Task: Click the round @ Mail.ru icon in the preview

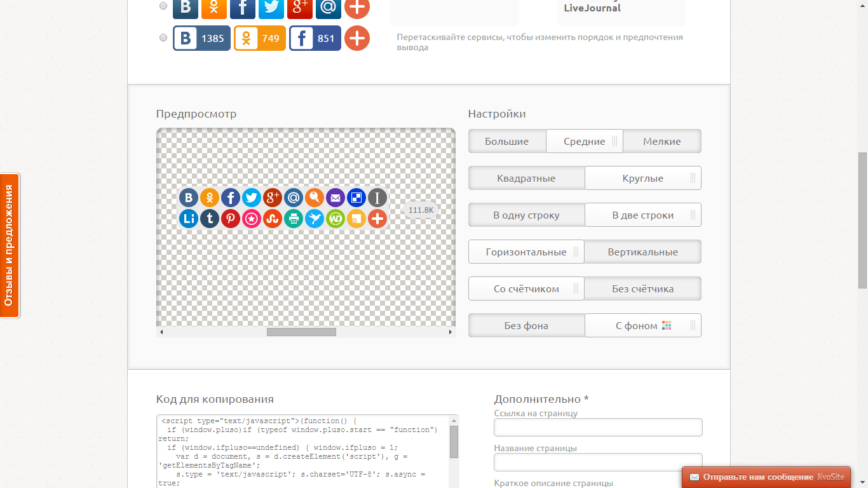Action: tap(294, 198)
